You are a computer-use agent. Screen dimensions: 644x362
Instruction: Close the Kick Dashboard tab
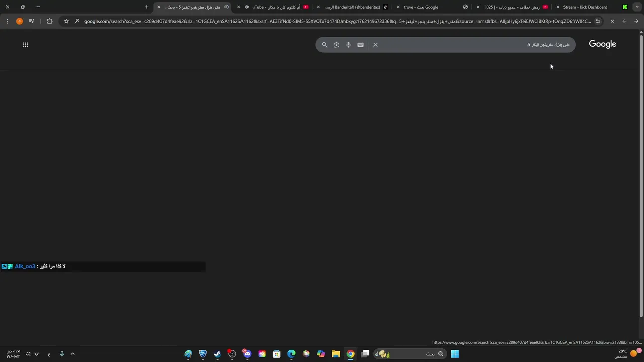(558, 7)
